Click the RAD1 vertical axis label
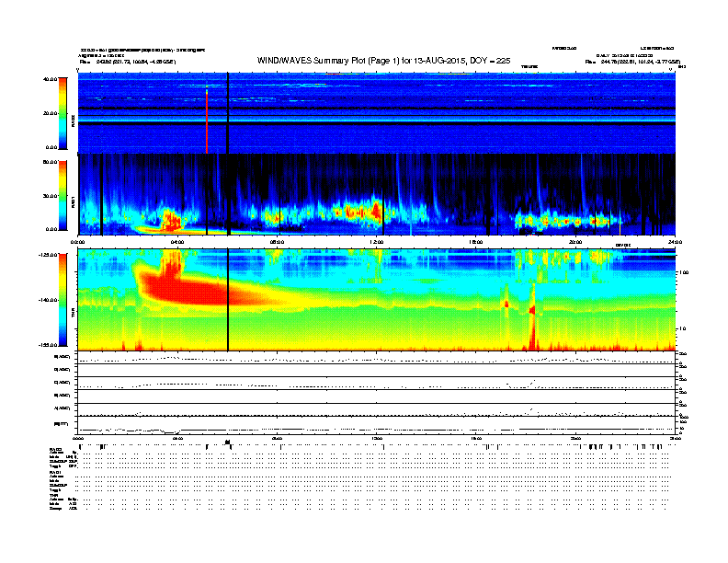728x563 pixels. tap(73, 202)
